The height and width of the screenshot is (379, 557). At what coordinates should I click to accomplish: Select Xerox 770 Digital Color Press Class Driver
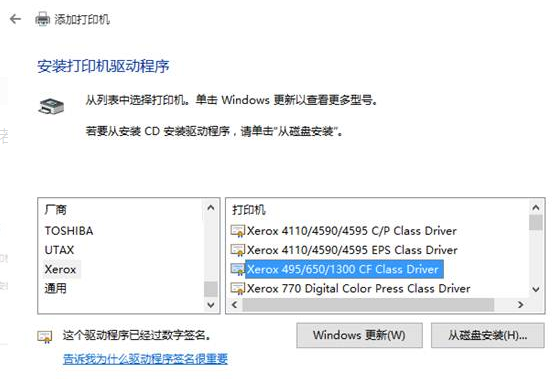(x=358, y=288)
